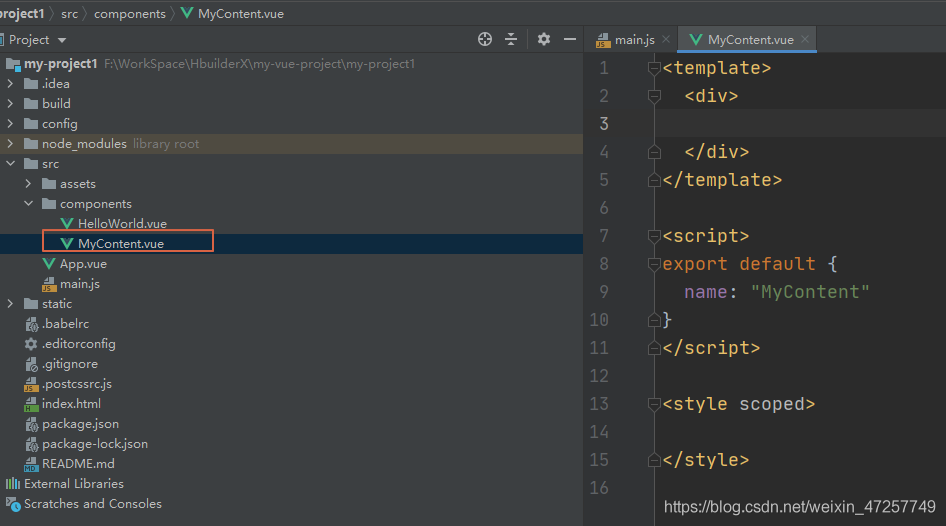Screen dimensions: 946x526
Task: Select App.vue in project tree
Action: point(83,264)
